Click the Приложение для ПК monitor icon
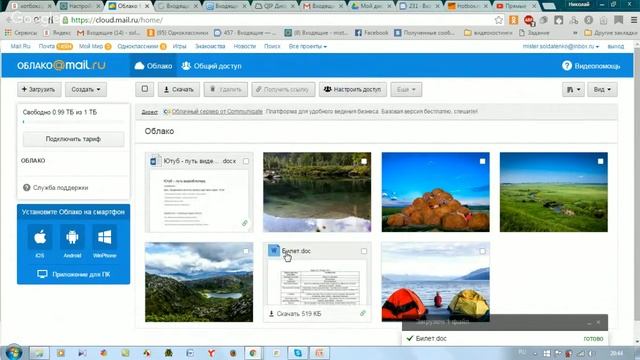640x360 pixels. pyautogui.click(x=42, y=274)
